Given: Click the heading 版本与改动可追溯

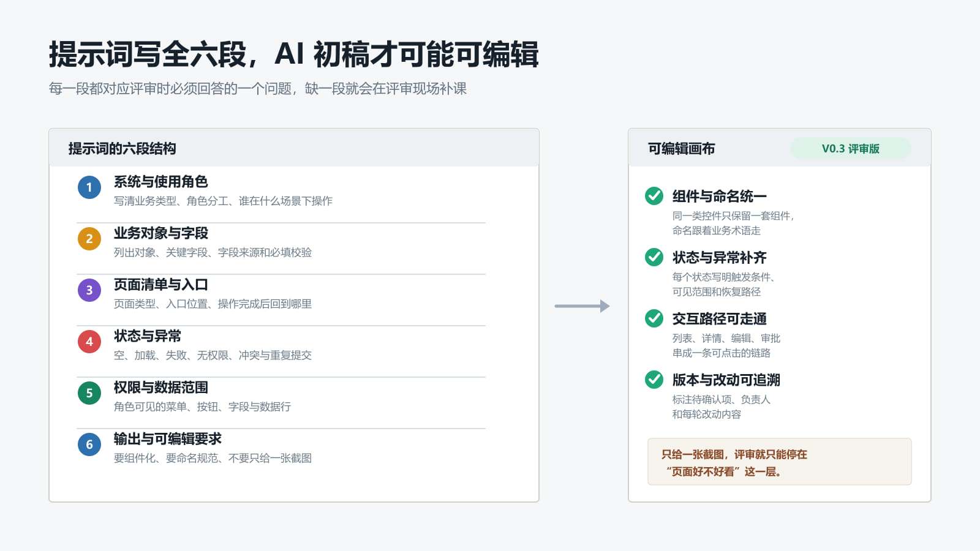Looking at the screenshot, I should tap(726, 380).
